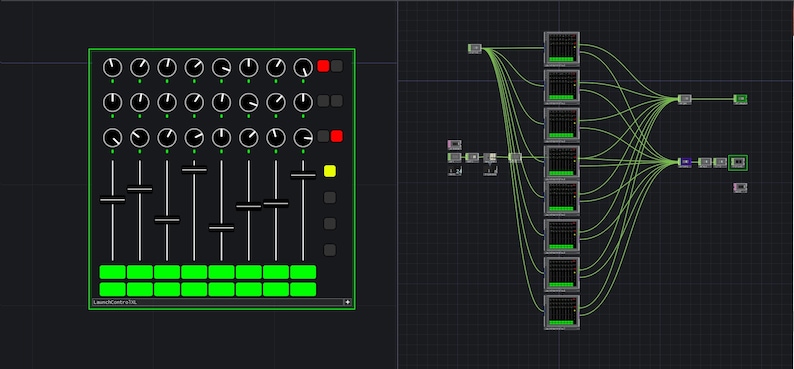This screenshot has width=794, height=369.
Task: Select the fourth container node from the top
Action: coord(562,162)
